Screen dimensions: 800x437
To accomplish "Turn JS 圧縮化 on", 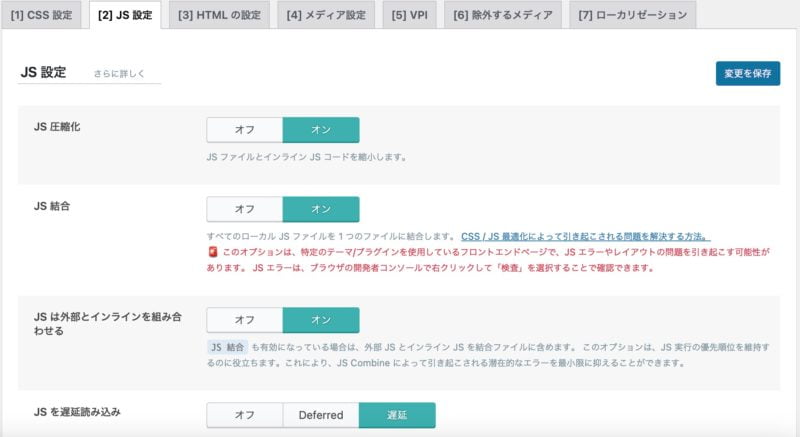I will pyautogui.click(x=320, y=130).
